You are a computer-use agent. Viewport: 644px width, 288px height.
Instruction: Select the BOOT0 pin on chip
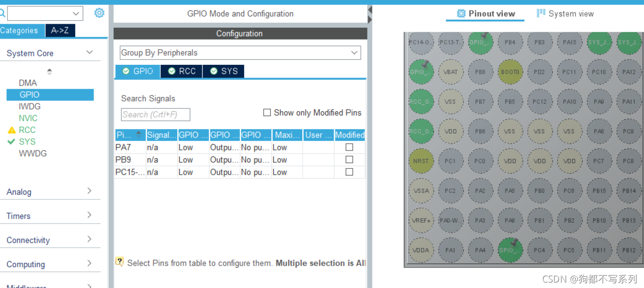510,72
